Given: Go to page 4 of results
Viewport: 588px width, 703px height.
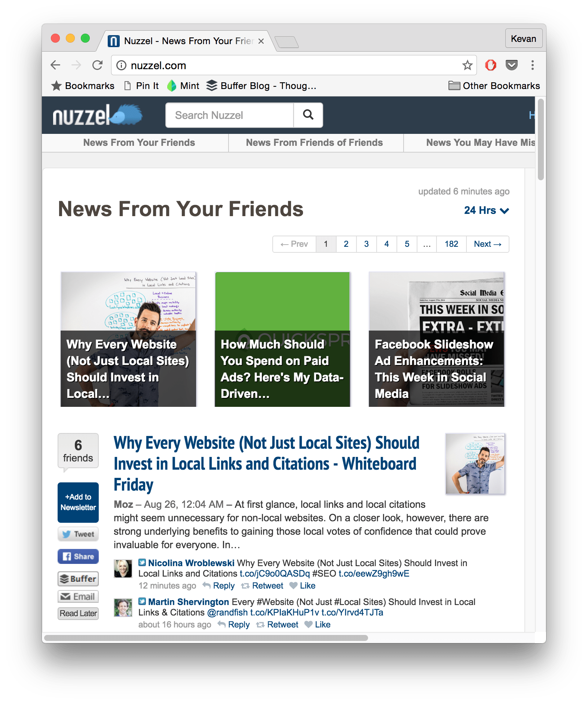Looking at the screenshot, I should click(387, 244).
